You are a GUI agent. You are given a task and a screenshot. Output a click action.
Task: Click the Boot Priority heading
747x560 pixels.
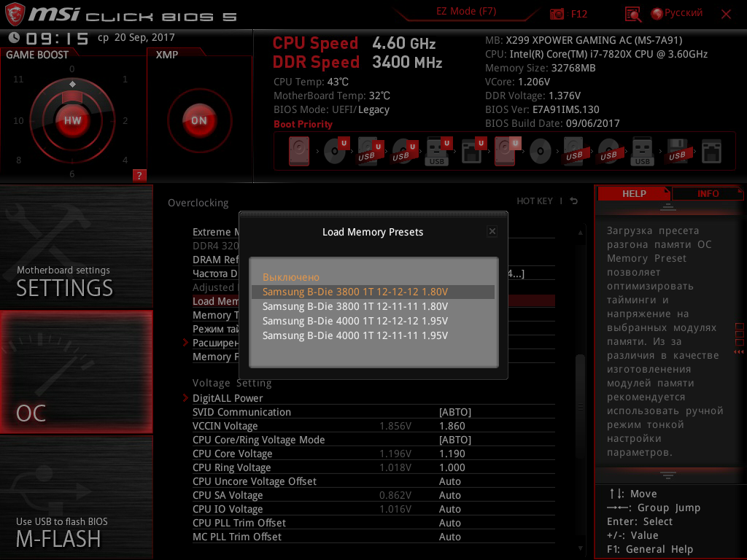303,124
